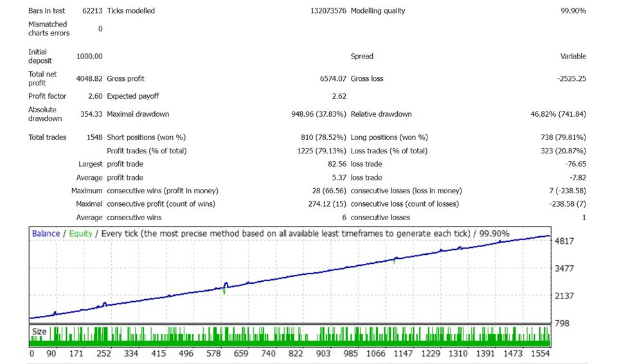Click the Equity legend label in chart
617x364 pixels.
(80, 234)
